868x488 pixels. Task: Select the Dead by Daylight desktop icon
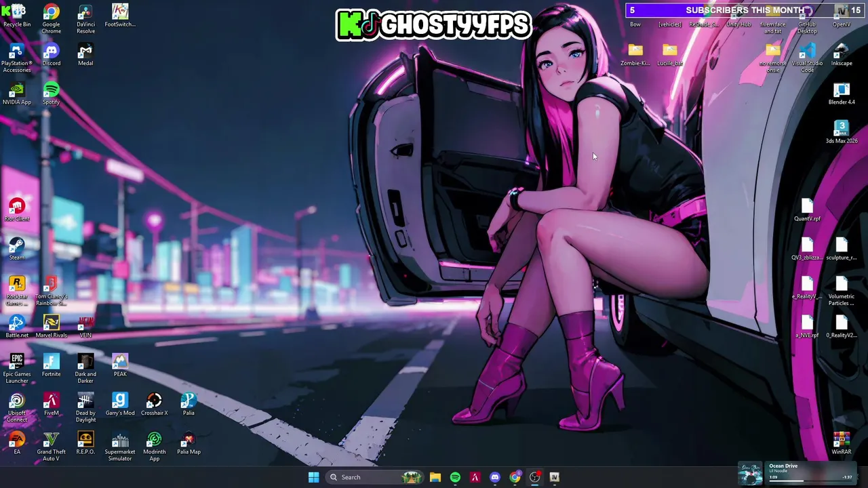click(85, 407)
